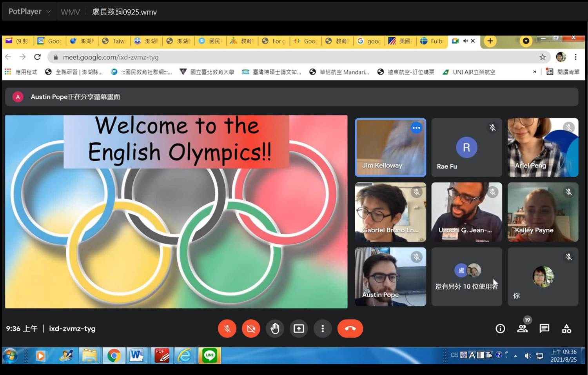Select Kailey Payne video tile
Image resolution: width=588 pixels, height=375 pixels.
543,212
